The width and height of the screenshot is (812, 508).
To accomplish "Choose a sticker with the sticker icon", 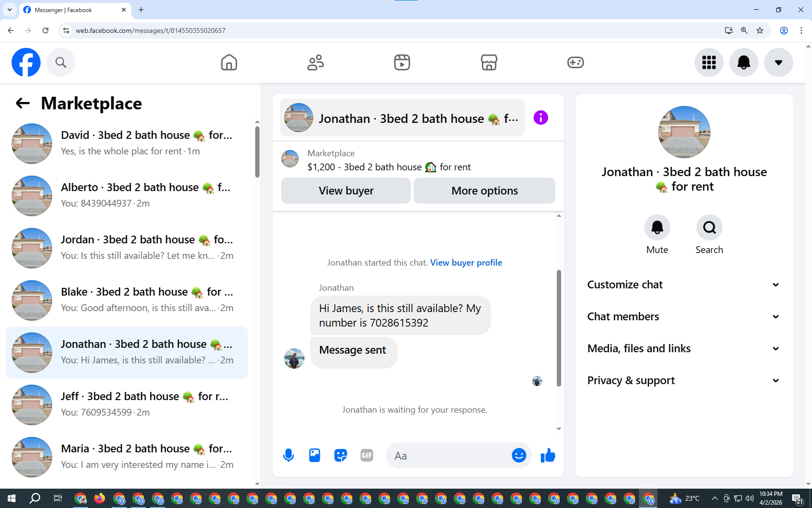I will tap(341, 455).
